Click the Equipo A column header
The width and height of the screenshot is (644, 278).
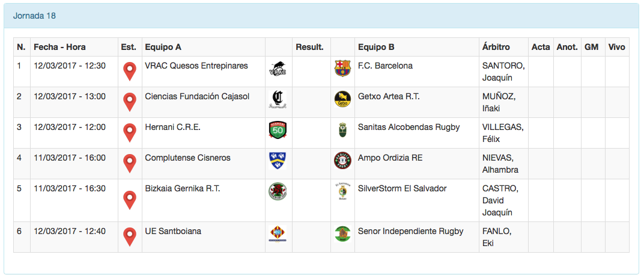tap(163, 47)
